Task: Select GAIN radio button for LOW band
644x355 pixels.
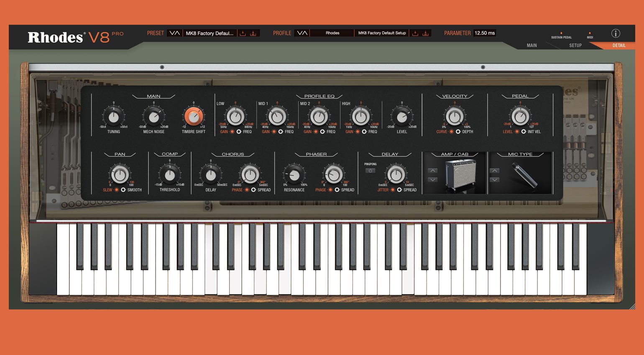Action: click(x=232, y=132)
